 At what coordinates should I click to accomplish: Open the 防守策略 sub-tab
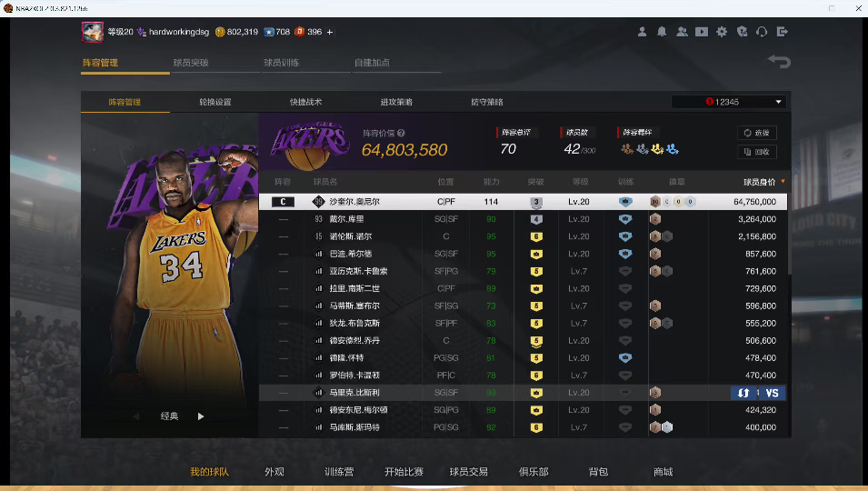(487, 102)
